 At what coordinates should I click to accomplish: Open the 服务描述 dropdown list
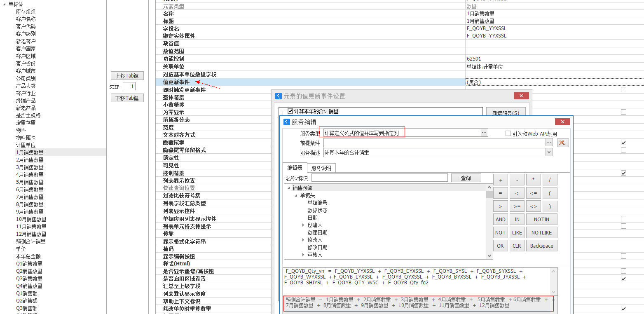549,152
